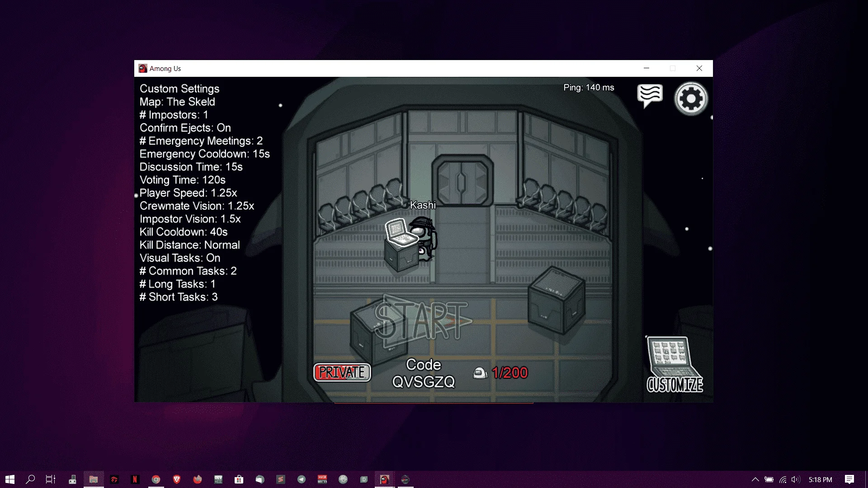Open Microsoft Store from the taskbar
This screenshot has height=488, width=868.
239,479
